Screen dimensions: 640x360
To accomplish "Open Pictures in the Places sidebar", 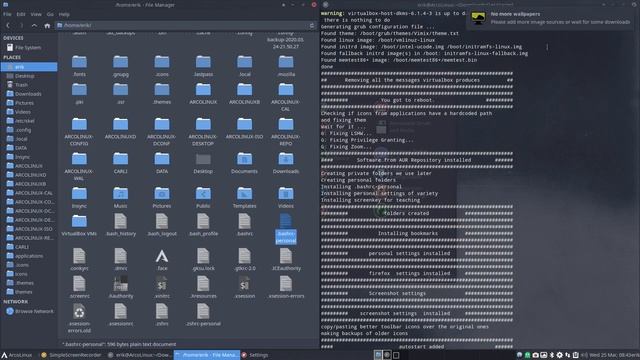I will click(x=29, y=102).
